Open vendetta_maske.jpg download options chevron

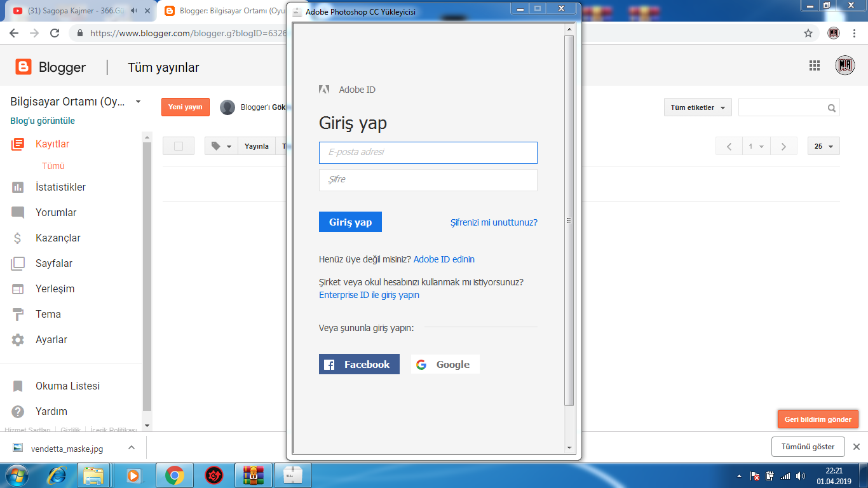[x=132, y=447]
